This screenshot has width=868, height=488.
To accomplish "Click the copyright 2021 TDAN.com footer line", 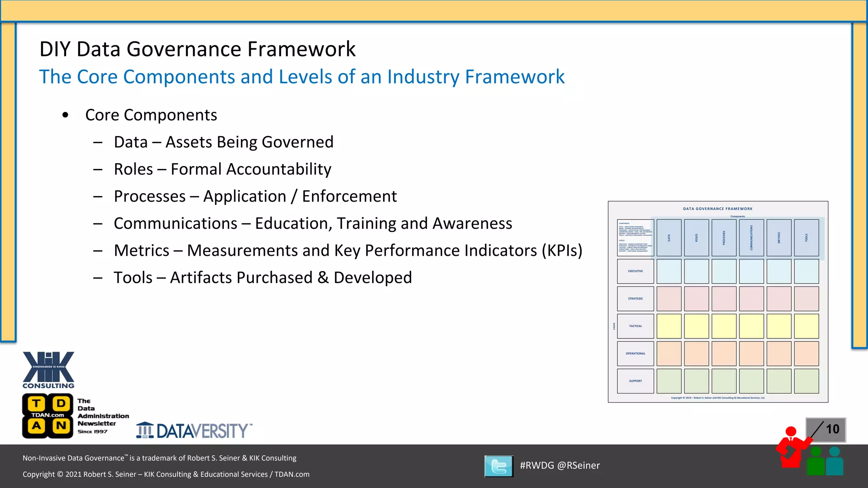I will coord(166,474).
